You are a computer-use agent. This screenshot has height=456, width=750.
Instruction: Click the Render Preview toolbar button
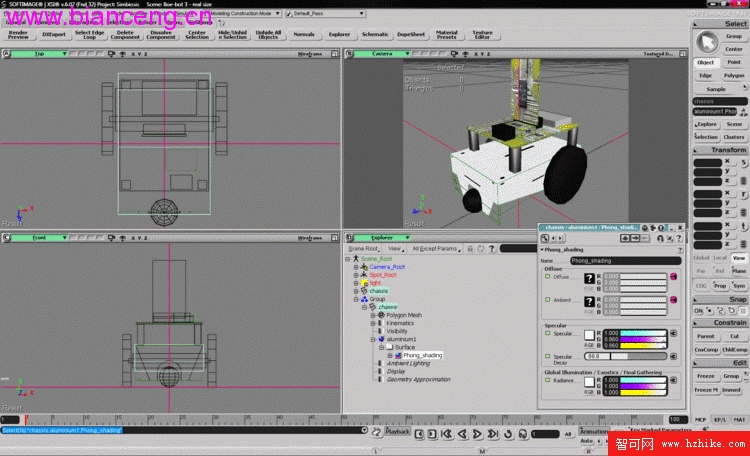click(18, 34)
